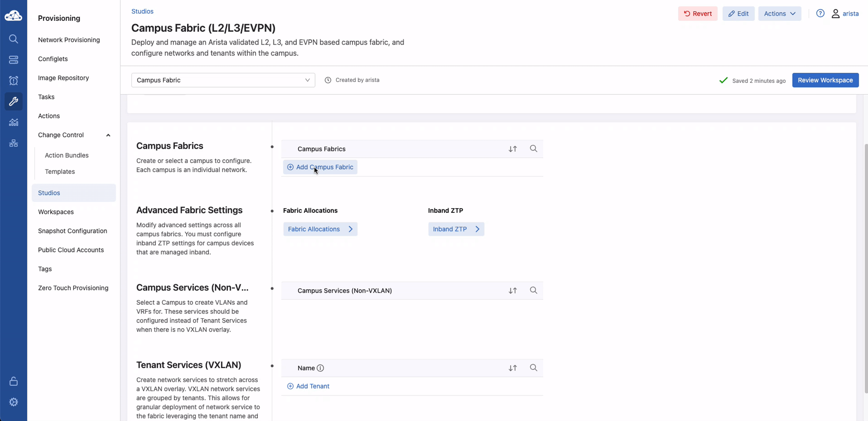This screenshot has width=868, height=421.
Task: Select Workspaces in the Provisioning menu
Action: click(56, 212)
